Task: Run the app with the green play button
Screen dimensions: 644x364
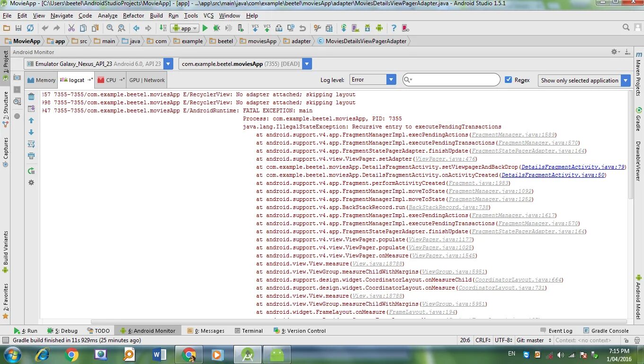Action: pos(205,28)
